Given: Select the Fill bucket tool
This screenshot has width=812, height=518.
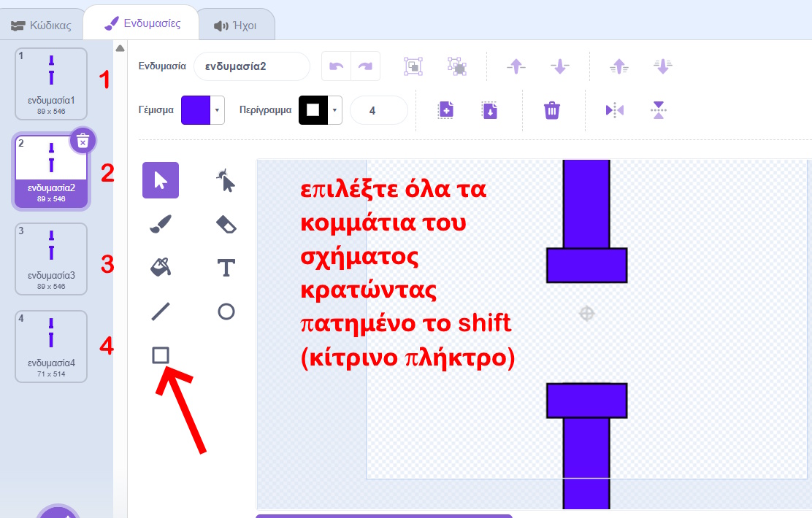Looking at the screenshot, I should (161, 268).
